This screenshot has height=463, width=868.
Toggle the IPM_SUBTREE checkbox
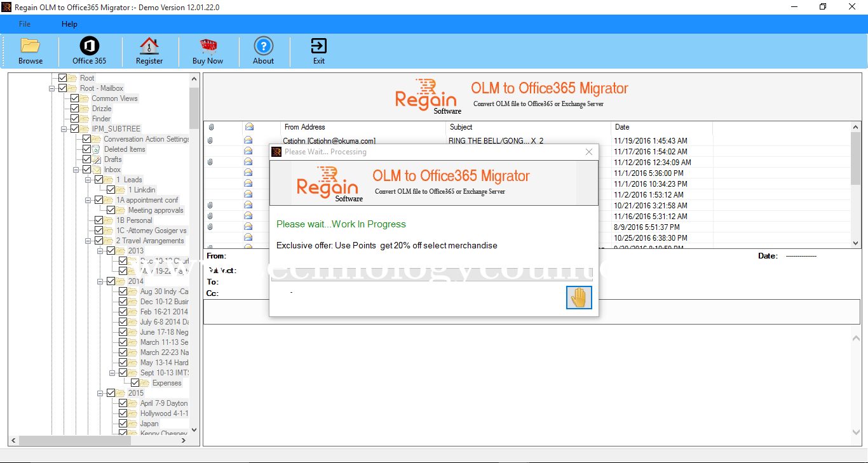tap(75, 129)
